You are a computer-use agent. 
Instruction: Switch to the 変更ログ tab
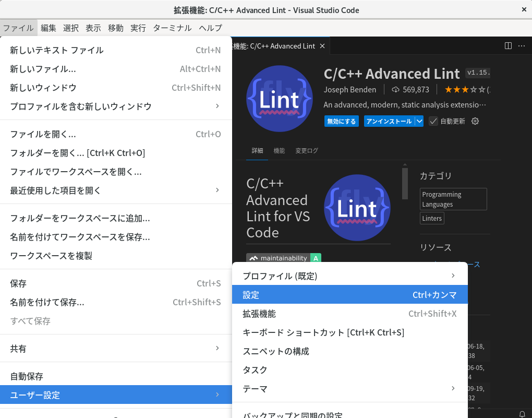pyautogui.click(x=307, y=150)
